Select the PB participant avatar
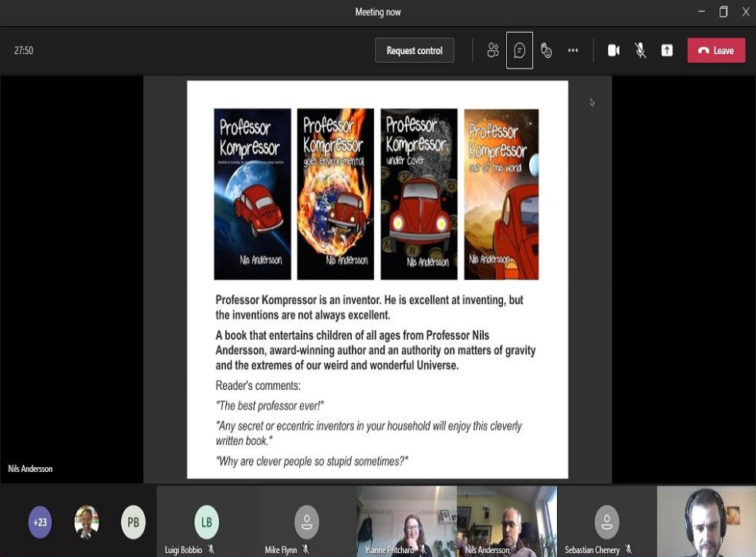This screenshot has height=557, width=756. (x=134, y=523)
